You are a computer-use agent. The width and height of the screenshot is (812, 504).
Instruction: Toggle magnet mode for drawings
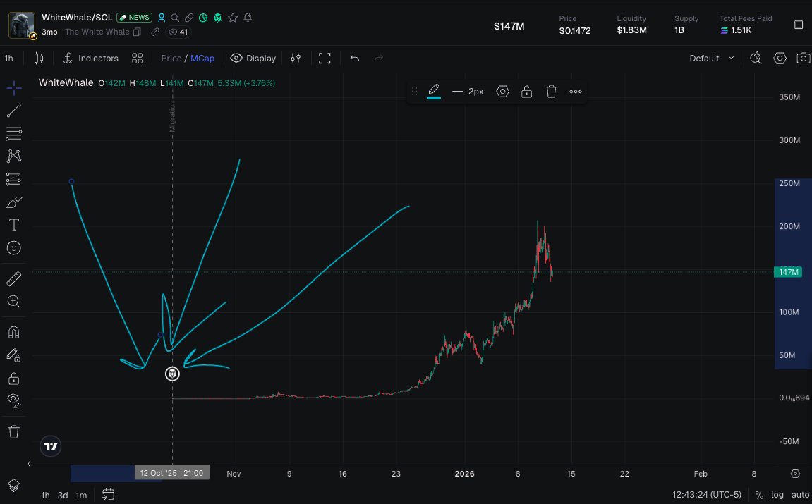(x=14, y=332)
